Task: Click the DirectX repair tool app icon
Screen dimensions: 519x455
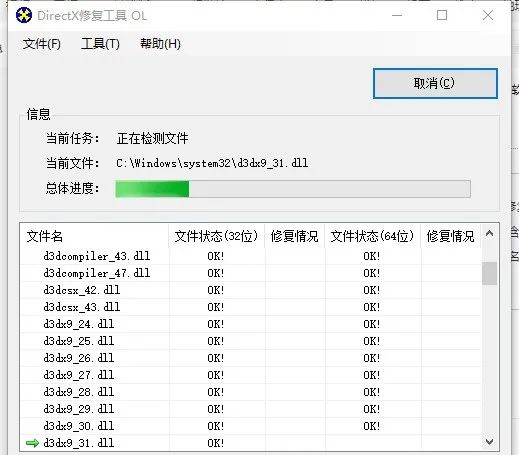Action: coord(24,15)
